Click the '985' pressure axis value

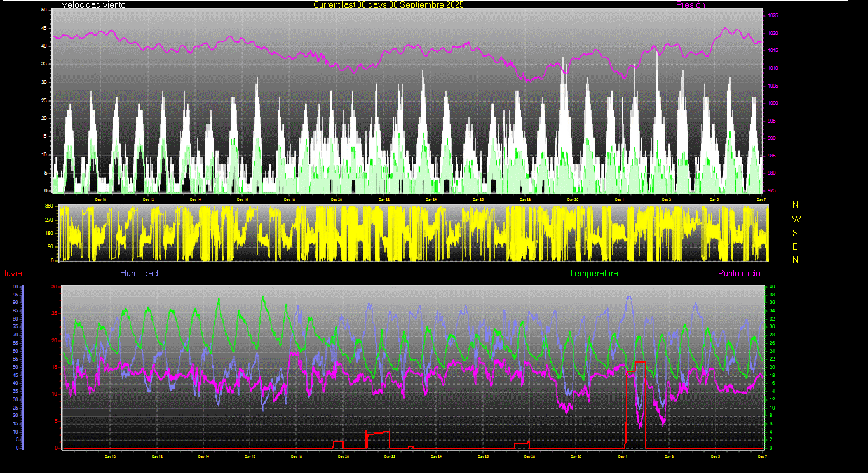[x=771, y=156]
